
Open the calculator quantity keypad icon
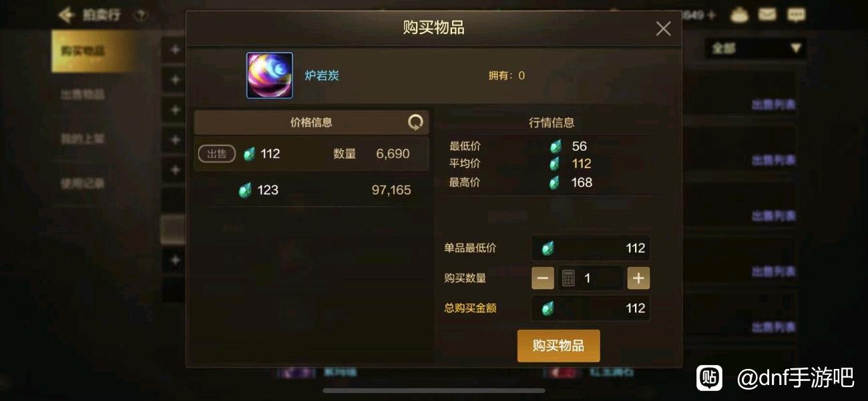click(x=568, y=278)
